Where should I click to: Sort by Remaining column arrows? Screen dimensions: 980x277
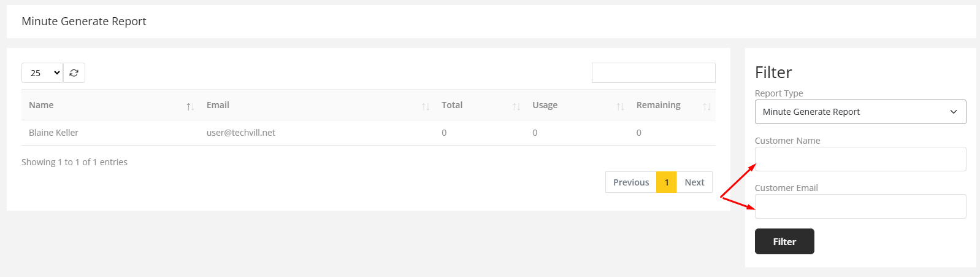[x=706, y=107]
